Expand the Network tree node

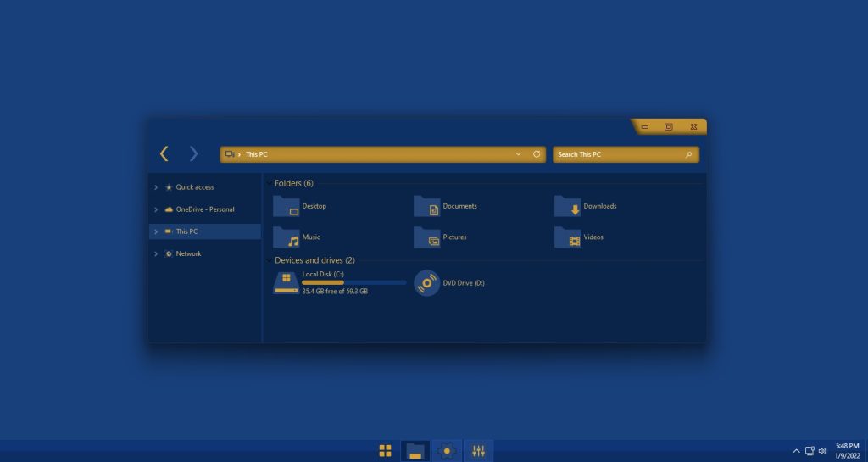click(x=156, y=253)
